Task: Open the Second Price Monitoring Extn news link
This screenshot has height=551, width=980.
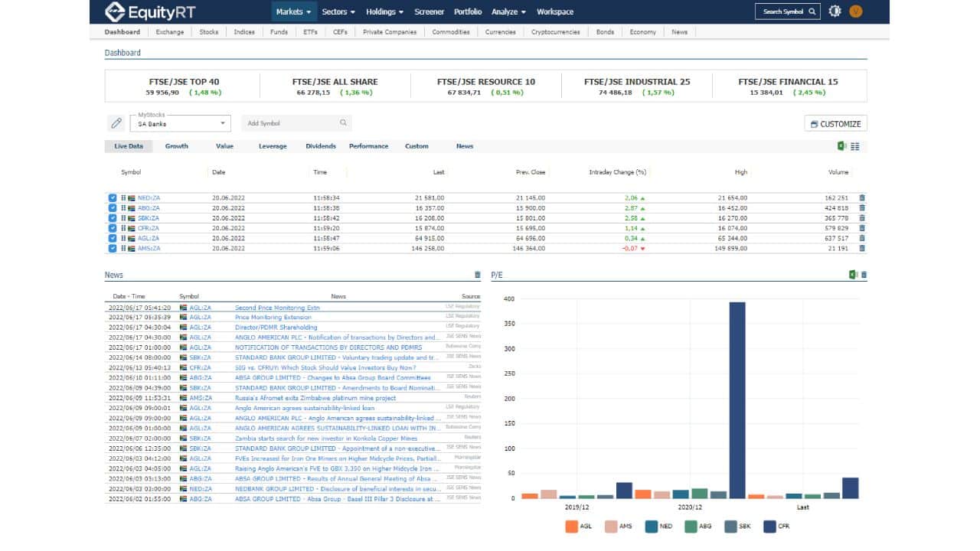Action: (x=277, y=308)
